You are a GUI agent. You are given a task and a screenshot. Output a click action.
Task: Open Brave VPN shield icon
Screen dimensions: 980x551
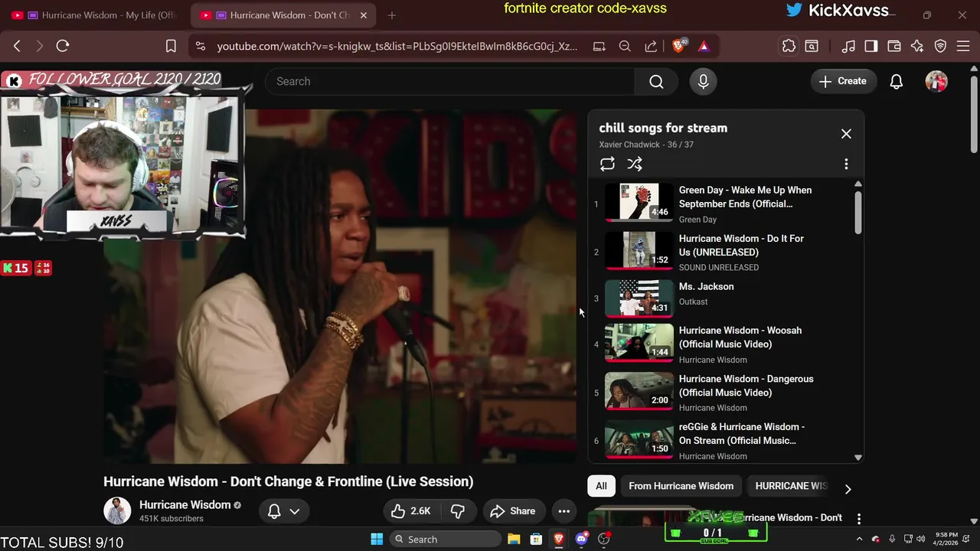point(940,46)
